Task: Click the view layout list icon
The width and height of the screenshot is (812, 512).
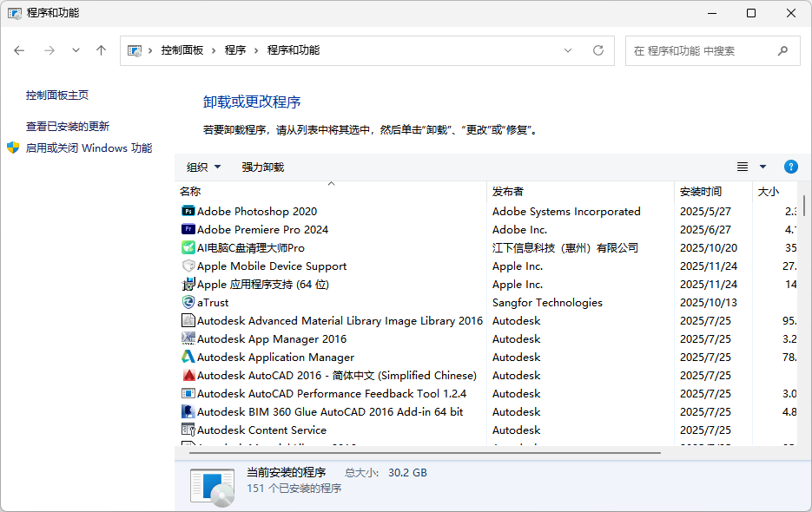Action: coord(742,167)
